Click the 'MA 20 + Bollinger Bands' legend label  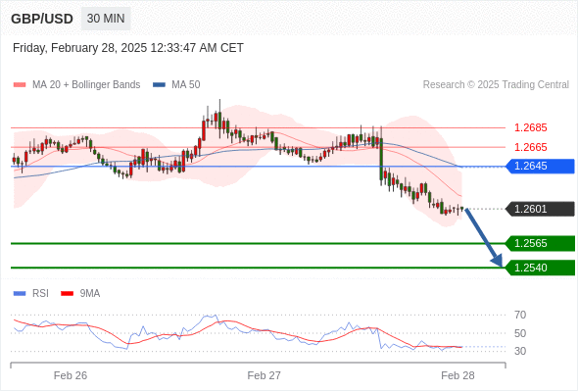(86, 85)
